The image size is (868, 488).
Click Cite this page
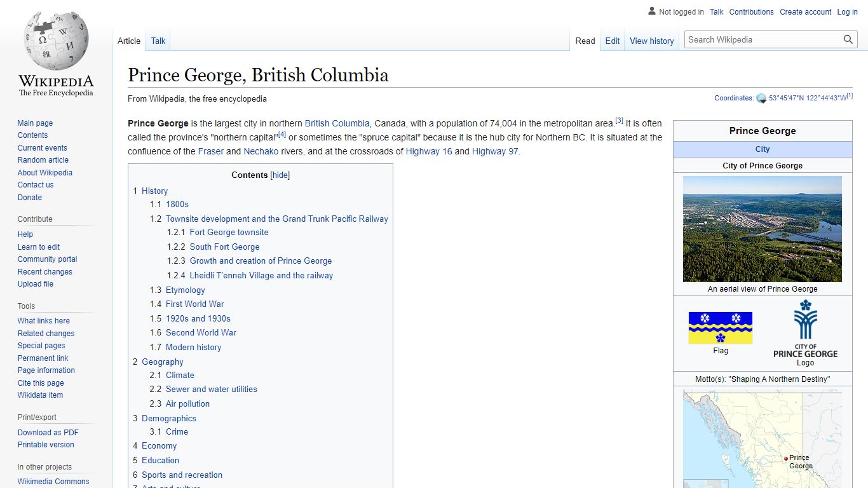point(41,383)
